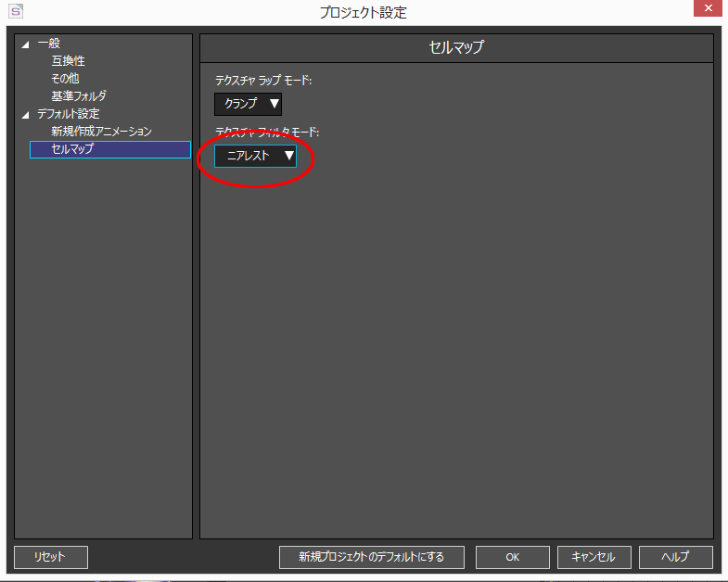The height and width of the screenshot is (582, 728).
Task: Open help with the ヘルプ button
Action: tap(675, 557)
